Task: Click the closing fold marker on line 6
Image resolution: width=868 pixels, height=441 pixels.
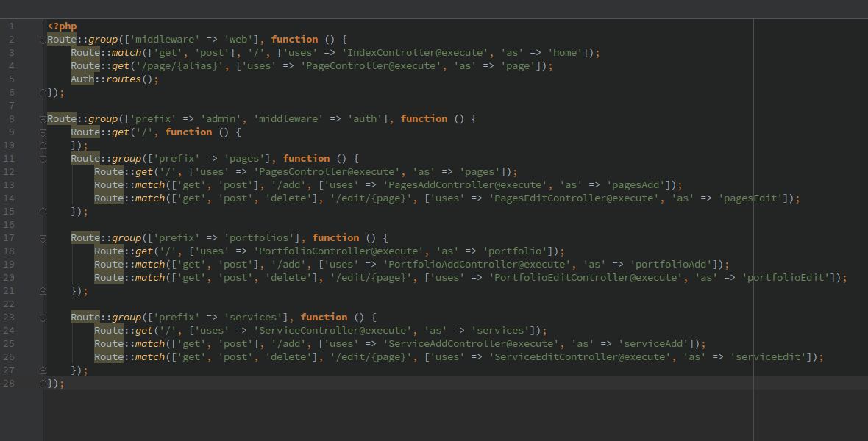Action: pos(43,93)
